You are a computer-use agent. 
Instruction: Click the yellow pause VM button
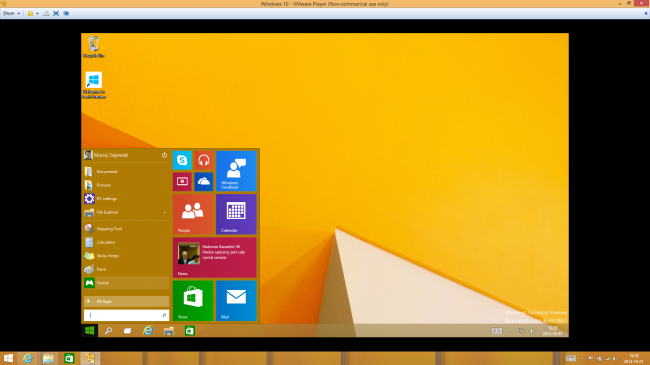(x=30, y=13)
